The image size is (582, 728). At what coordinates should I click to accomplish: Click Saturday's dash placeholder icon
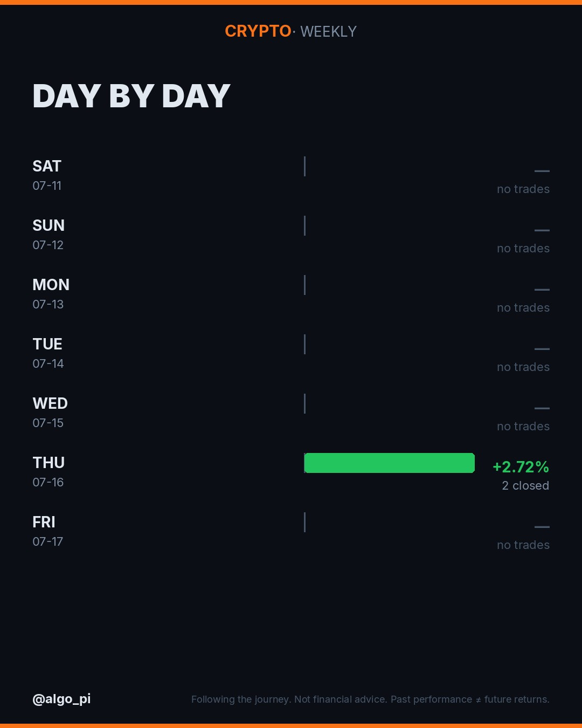click(x=542, y=171)
